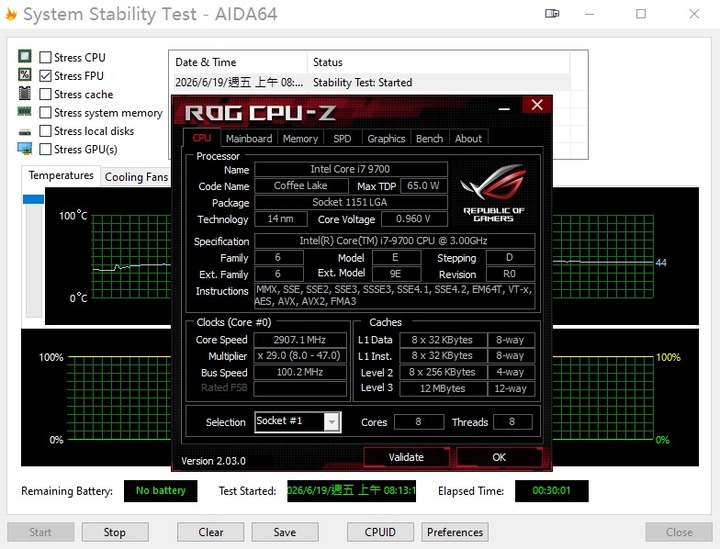Click the Save button in AIDA64

pos(285,532)
